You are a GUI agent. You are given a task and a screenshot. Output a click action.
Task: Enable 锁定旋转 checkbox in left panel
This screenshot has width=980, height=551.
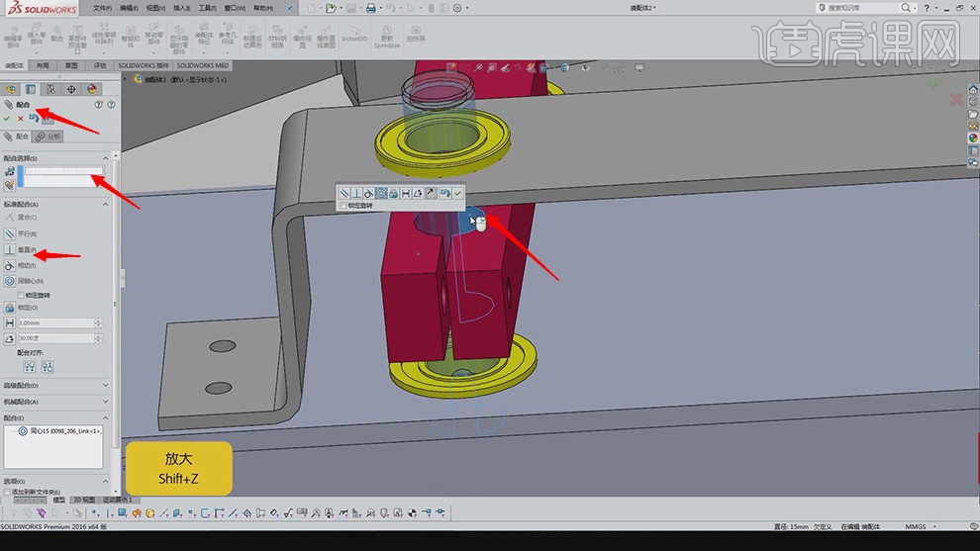(22, 295)
